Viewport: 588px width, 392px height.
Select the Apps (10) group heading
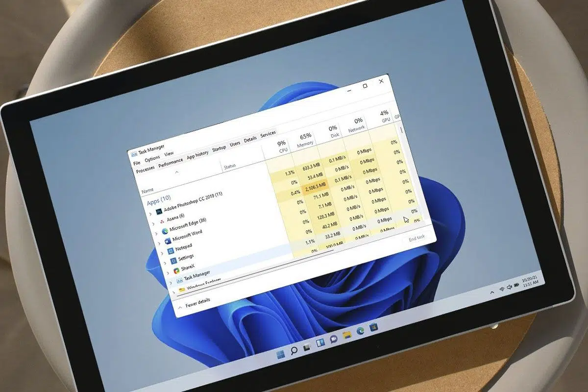pyautogui.click(x=159, y=201)
